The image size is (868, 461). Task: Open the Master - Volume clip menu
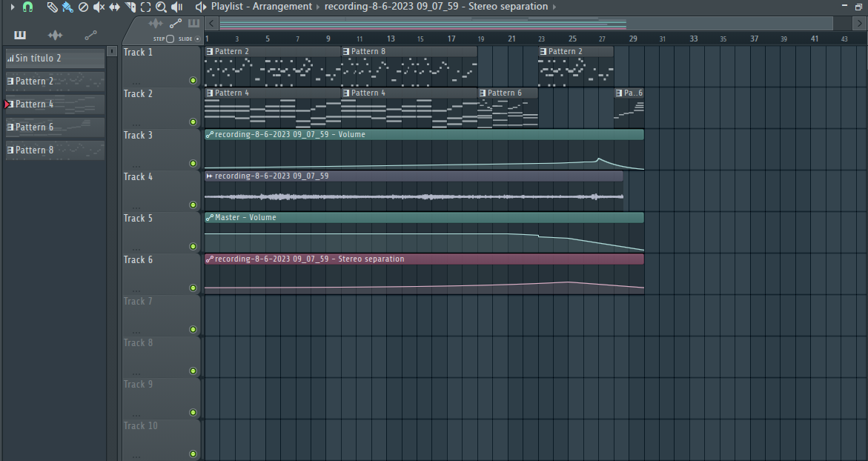[209, 217]
